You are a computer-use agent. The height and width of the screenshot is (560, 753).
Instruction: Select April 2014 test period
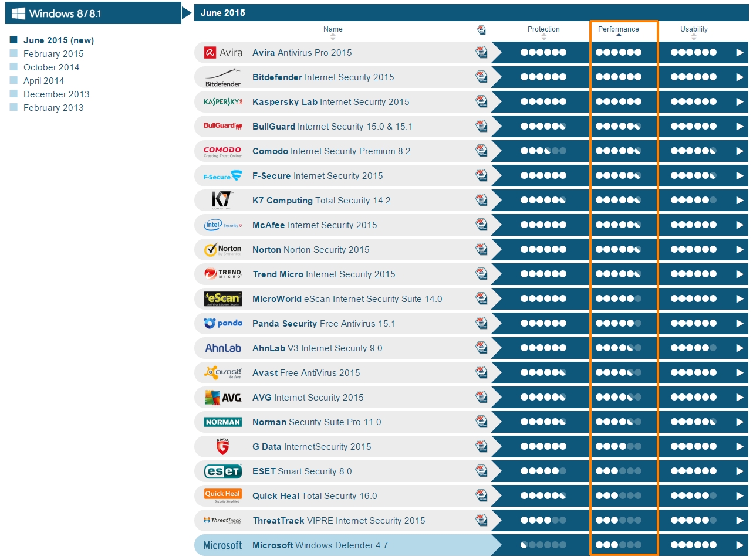tap(43, 81)
